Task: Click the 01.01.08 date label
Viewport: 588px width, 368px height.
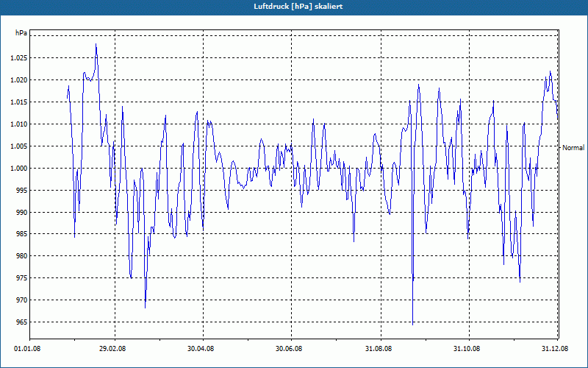Action: tap(27, 349)
